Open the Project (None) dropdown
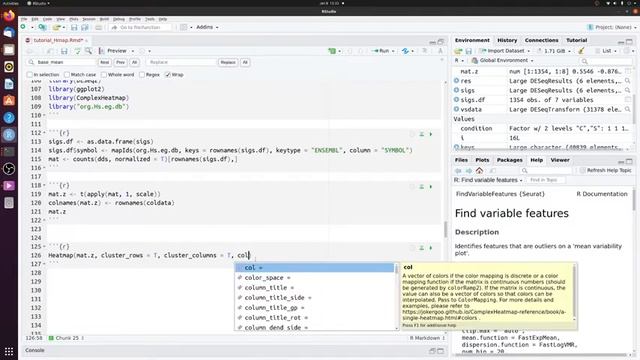640x360 pixels. 611,27
